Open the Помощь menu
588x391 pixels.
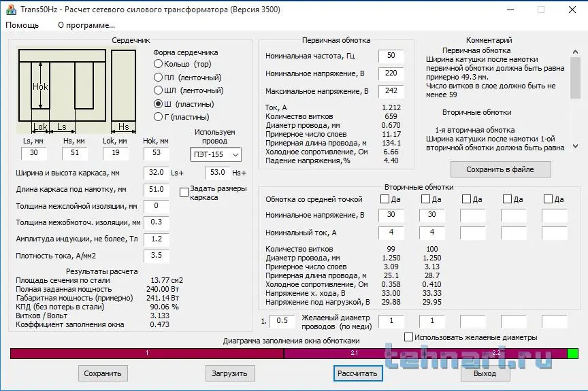22,25
